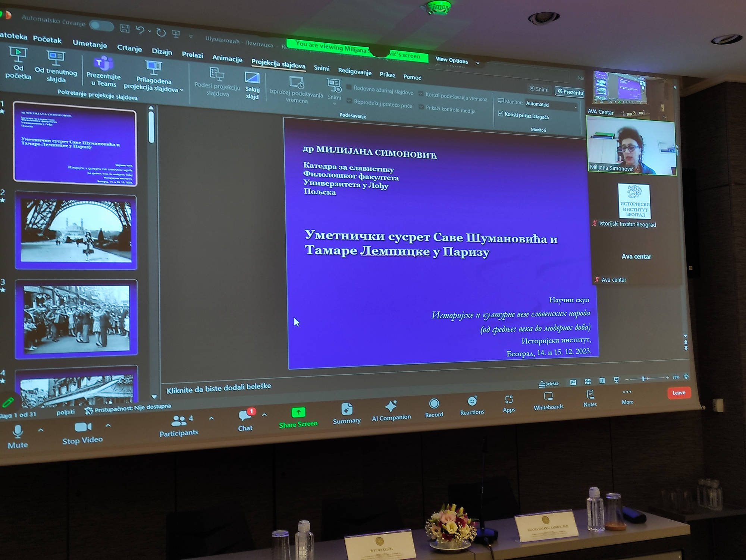Click slide panel scrollbar down arrow
746x560 pixels.
click(x=154, y=397)
